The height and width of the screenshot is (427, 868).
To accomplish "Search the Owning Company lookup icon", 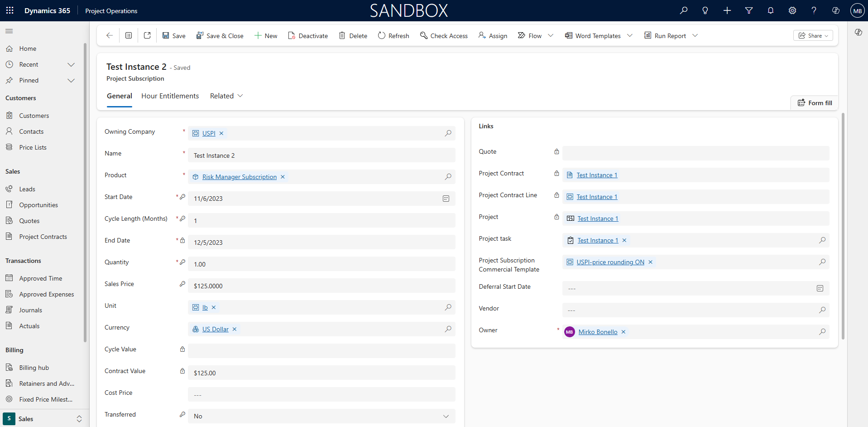I will (448, 133).
